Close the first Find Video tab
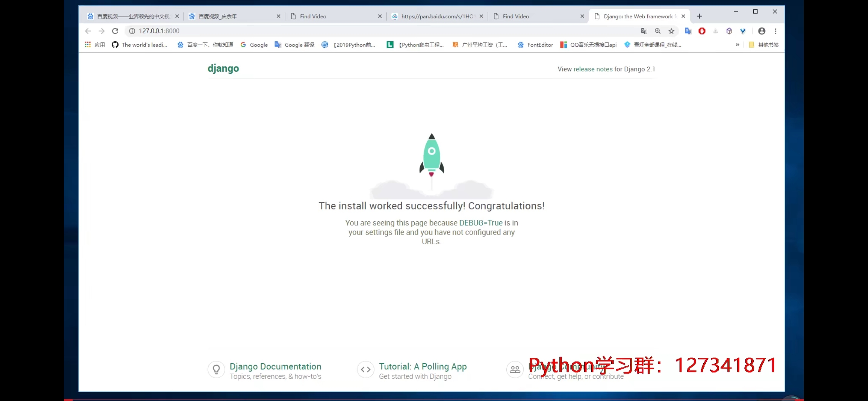Image resolution: width=868 pixels, height=401 pixels. point(380,16)
